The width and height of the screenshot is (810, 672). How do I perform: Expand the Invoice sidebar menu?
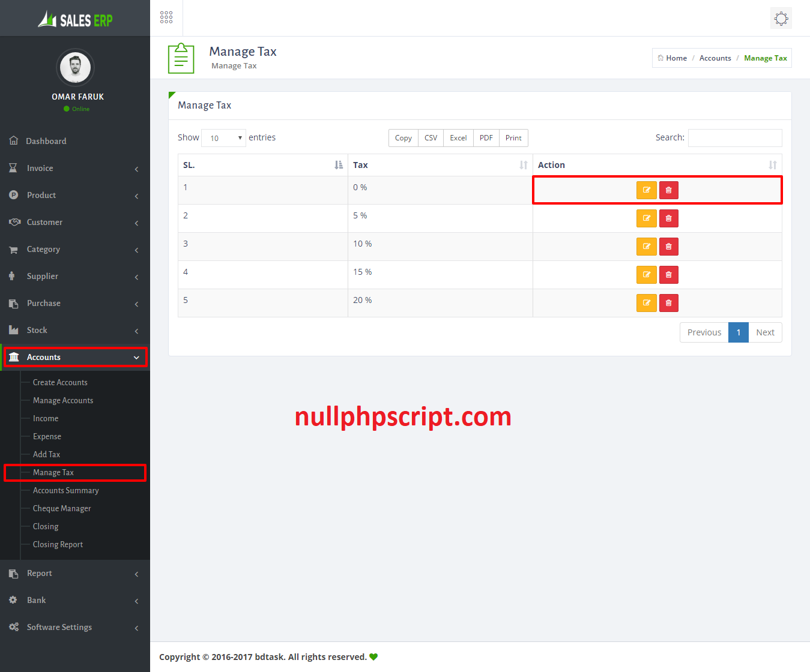(x=75, y=169)
